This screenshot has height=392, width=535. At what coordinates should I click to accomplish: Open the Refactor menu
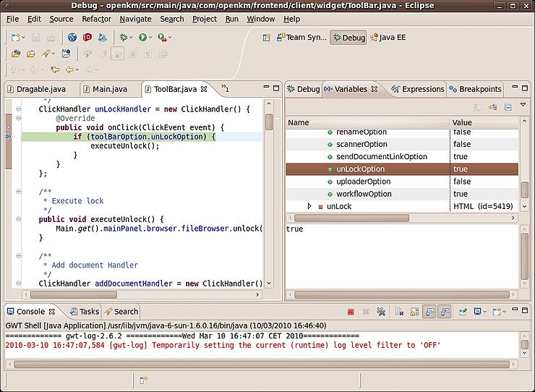click(x=97, y=19)
